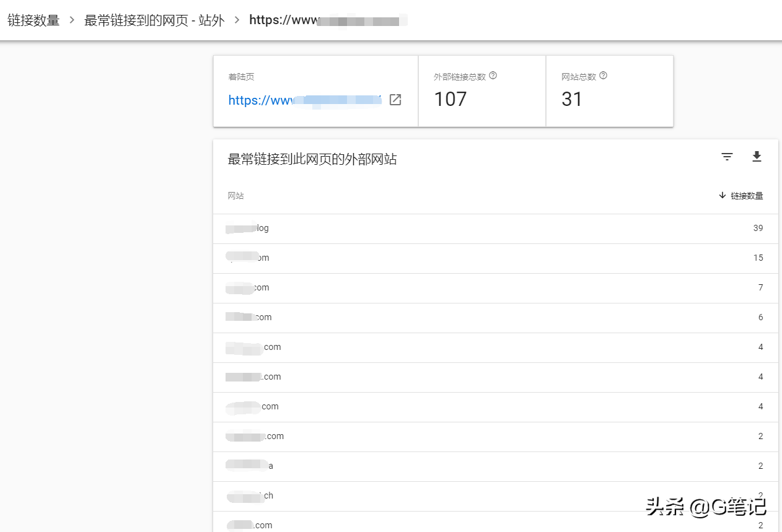Select the row with 39 links
782x532 pixels.
(496, 229)
